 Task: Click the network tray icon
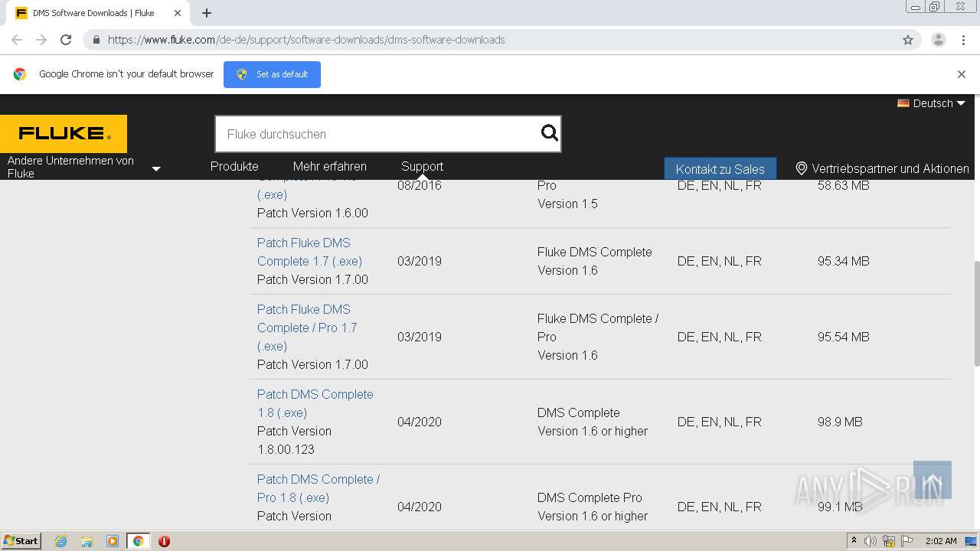pyautogui.click(x=889, y=541)
